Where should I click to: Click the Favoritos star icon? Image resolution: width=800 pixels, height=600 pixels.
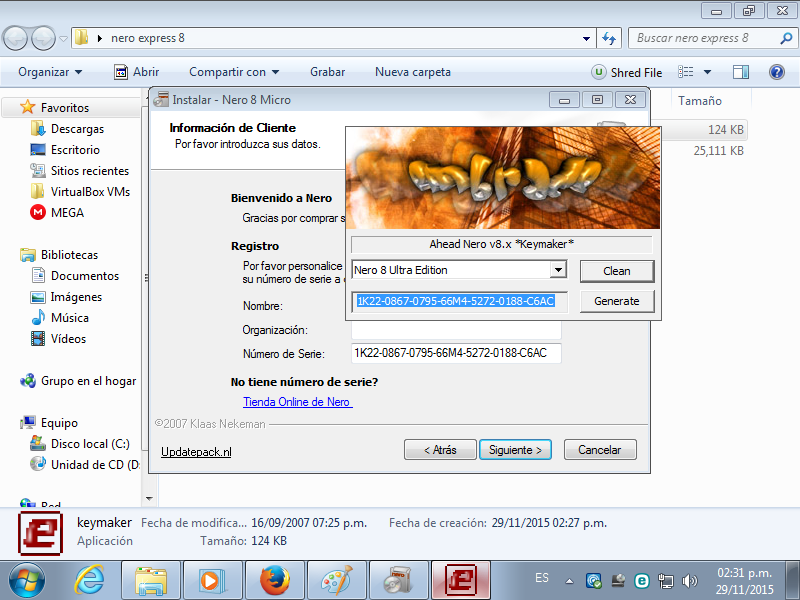coord(28,107)
